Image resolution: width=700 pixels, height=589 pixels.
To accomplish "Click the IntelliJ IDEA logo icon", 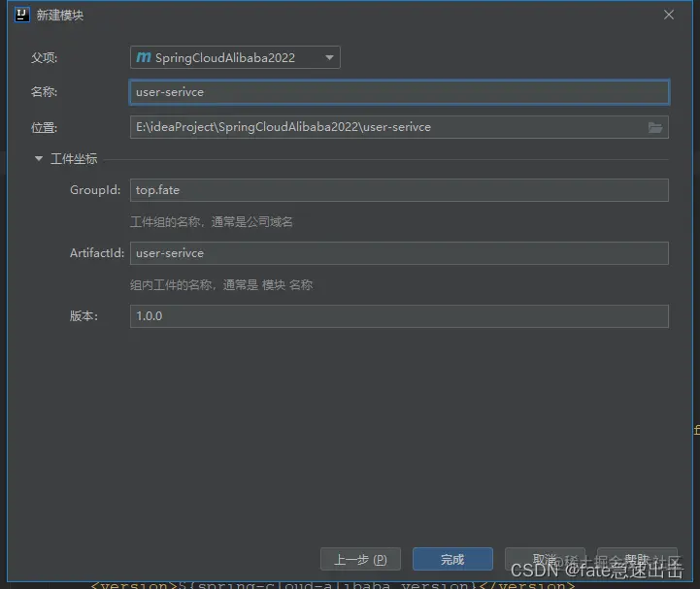I will [21, 15].
